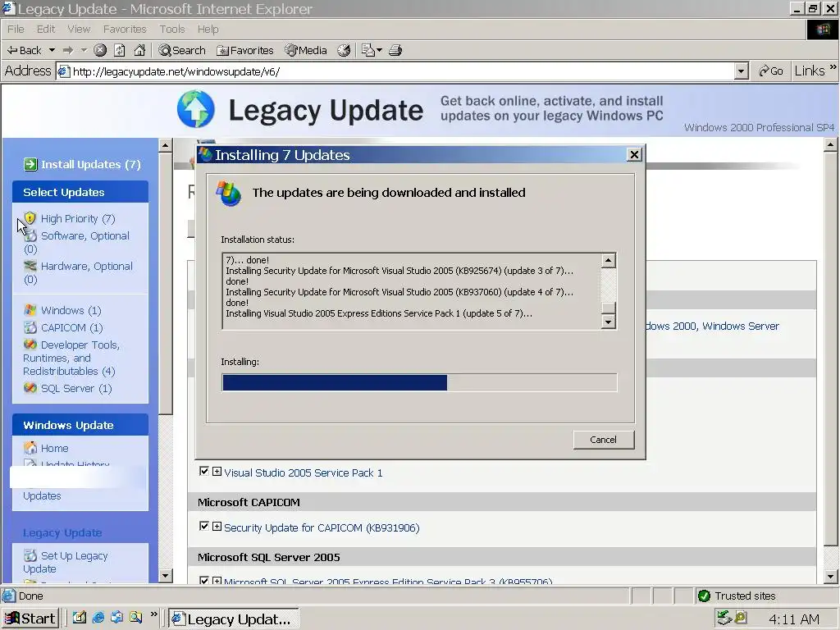Click the History toolbar icon

click(x=344, y=50)
